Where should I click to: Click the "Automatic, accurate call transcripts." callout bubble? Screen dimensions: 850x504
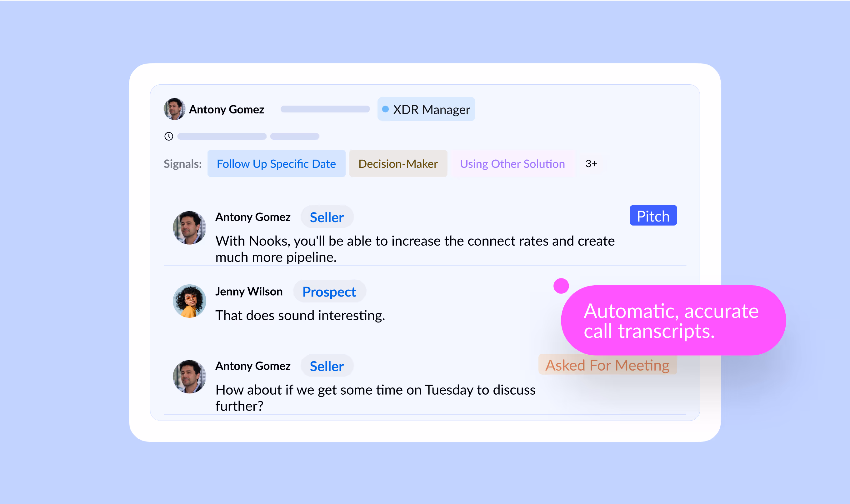673,320
